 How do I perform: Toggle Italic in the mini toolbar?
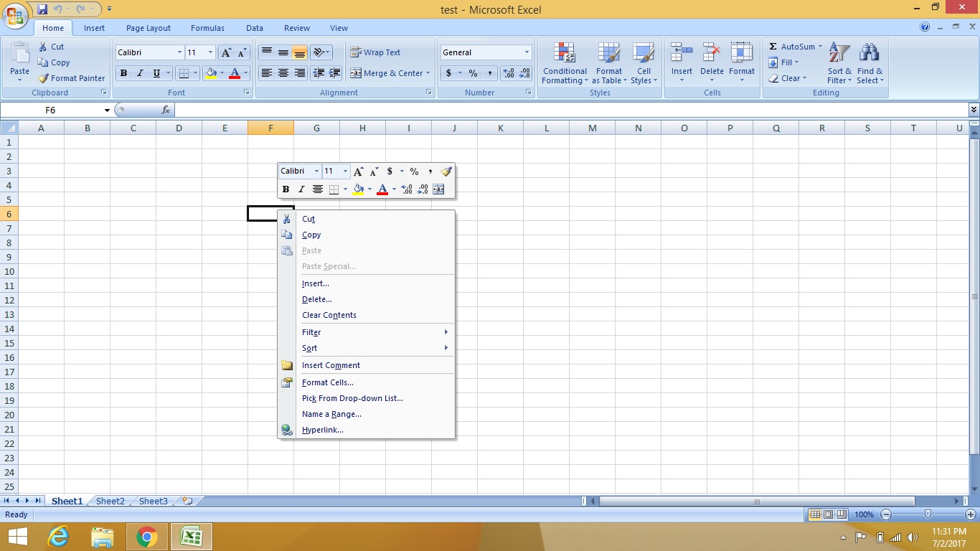(x=301, y=189)
